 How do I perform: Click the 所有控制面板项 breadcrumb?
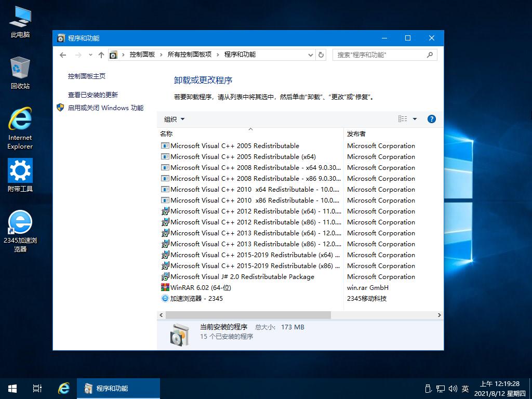tap(189, 55)
